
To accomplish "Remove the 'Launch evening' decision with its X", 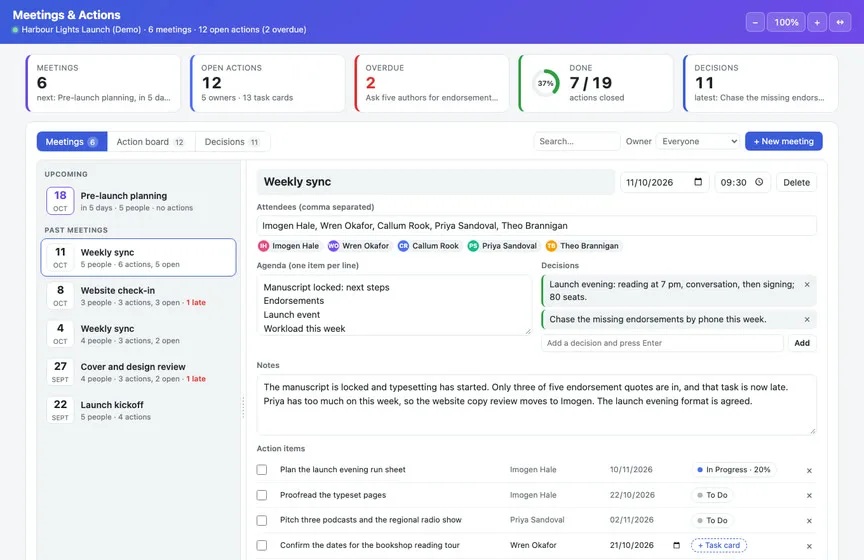I will (x=807, y=284).
